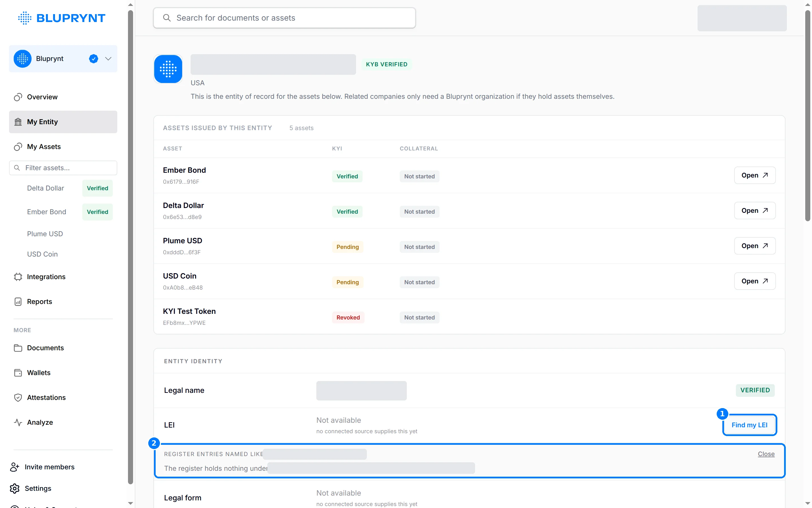Expand the Bluprynt organization switcher chevron
Image resolution: width=812 pixels, height=508 pixels.
pos(108,59)
